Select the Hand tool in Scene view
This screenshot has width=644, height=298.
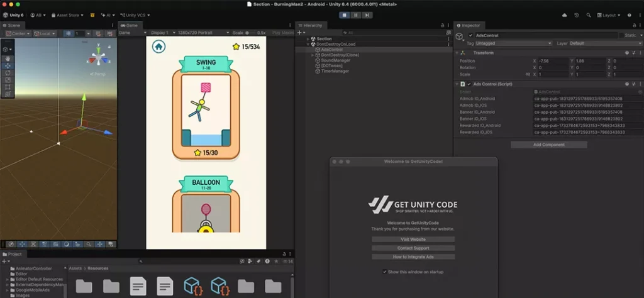8,58
